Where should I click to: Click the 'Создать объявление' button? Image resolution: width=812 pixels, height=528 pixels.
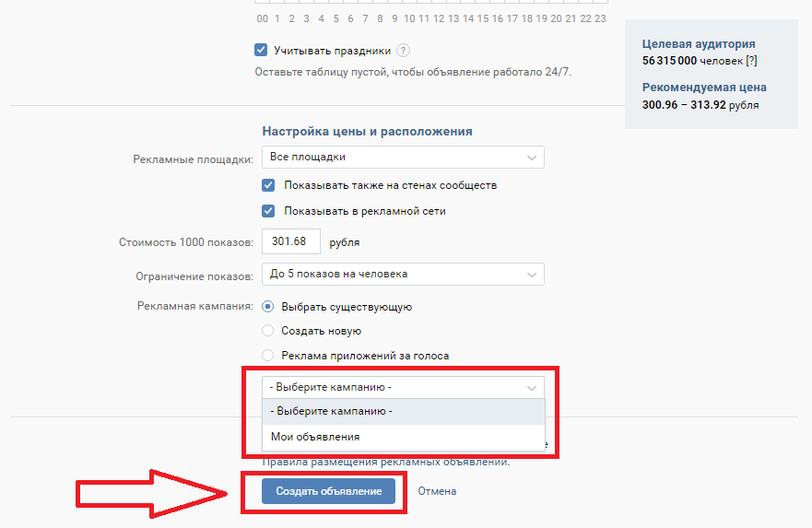(328, 491)
